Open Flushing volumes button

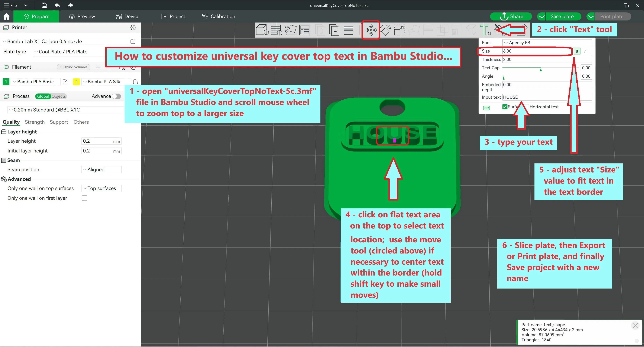73,67
